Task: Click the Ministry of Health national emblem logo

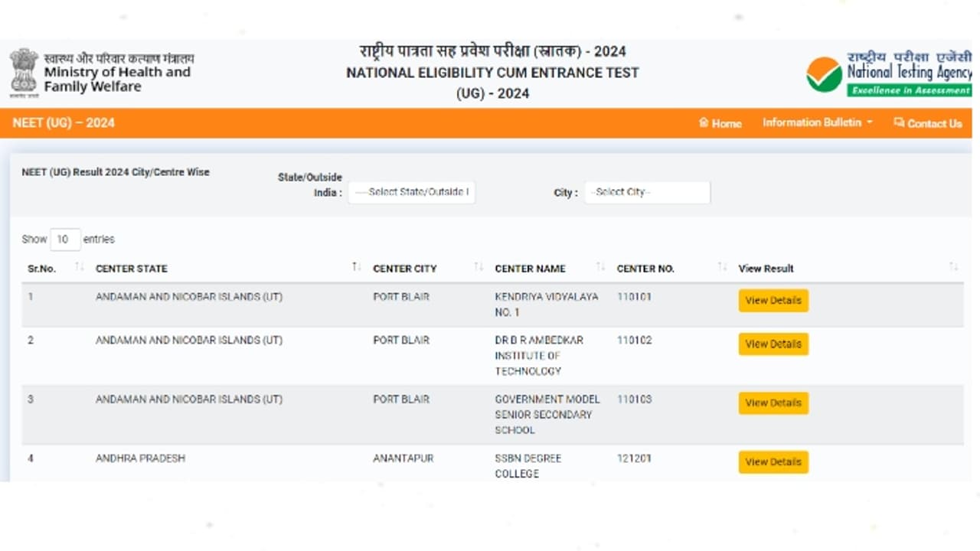Action: [x=24, y=73]
